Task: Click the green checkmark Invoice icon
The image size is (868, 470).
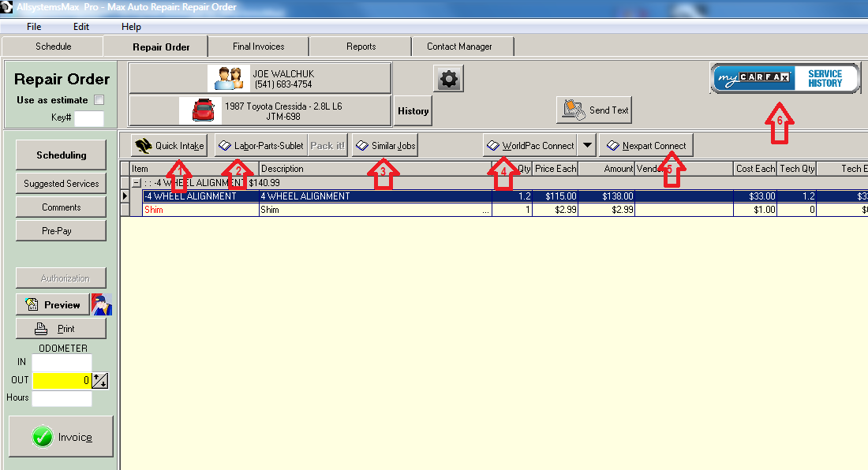Action: tap(42, 437)
